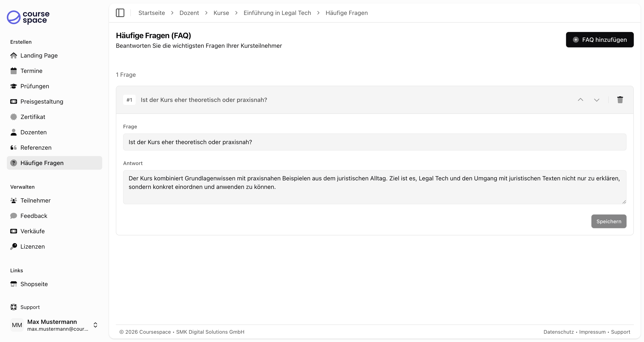Select the Zertifikat badge icon

coord(14,117)
